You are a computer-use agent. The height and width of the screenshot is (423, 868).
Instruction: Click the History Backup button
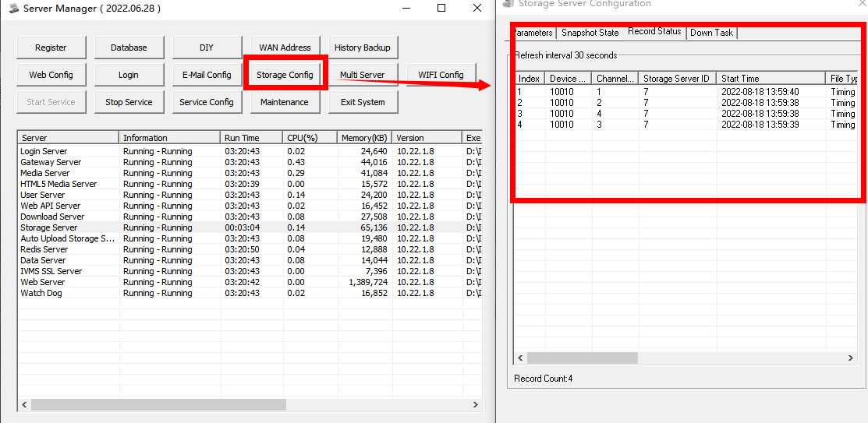click(362, 48)
